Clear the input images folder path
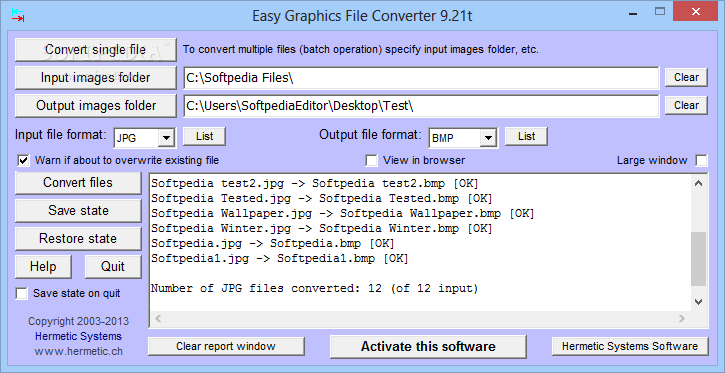725x373 pixels. pos(686,78)
